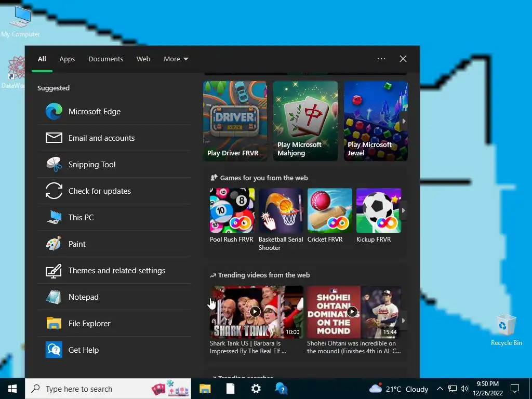Switch to the Apps tab
532x399 pixels.
click(x=67, y=59)
